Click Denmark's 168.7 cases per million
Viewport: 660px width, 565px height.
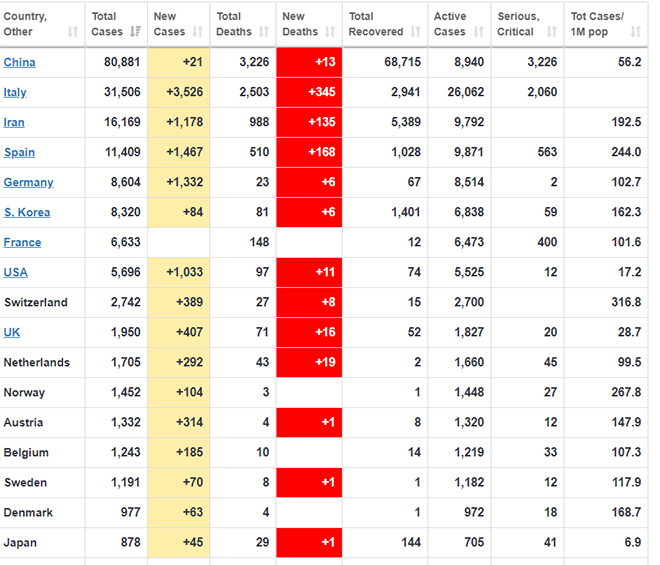(x=626, y=512)
